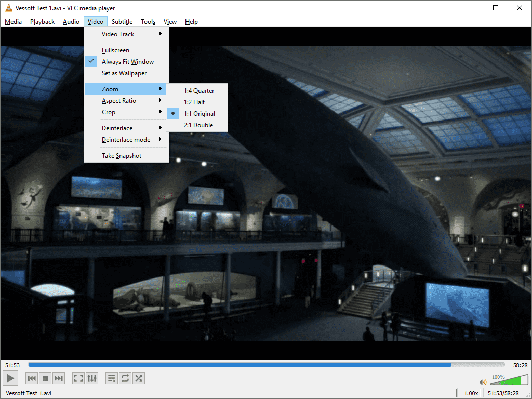
Task: Click the playback seek bar
Action: (267, 365)
